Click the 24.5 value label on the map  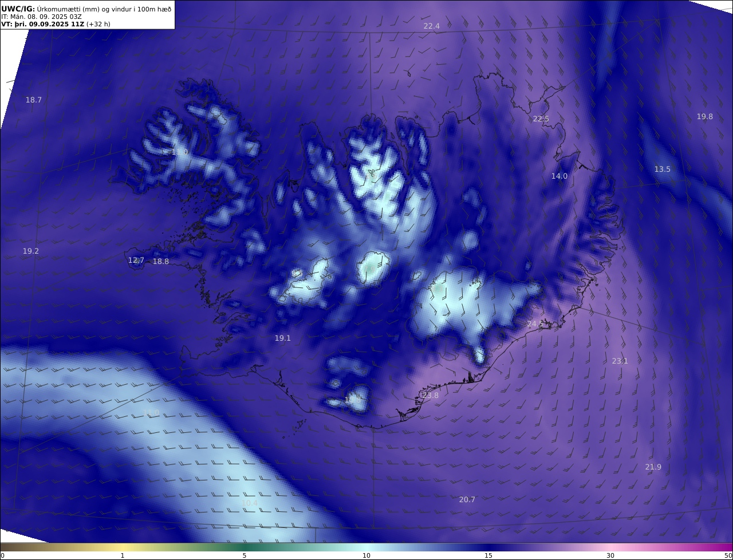coord(535,324)
